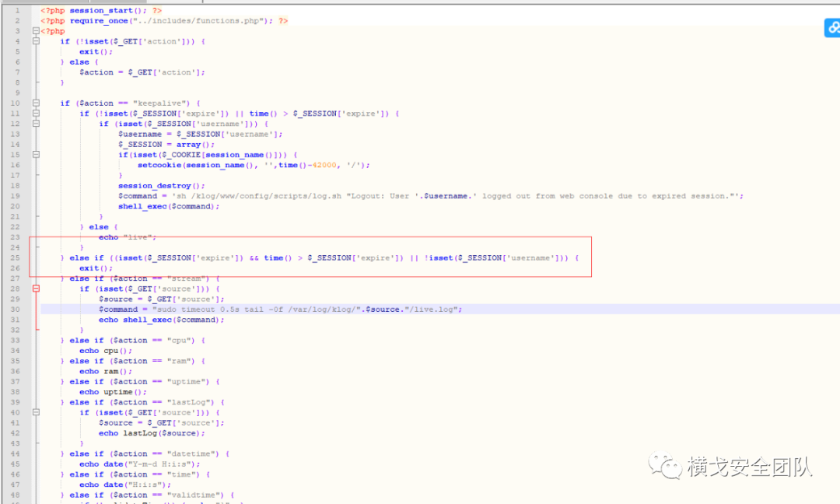The width and height of the screenshot is (840, 504).
Task: Click the sudo timeout tail command line
Action: [280, 309]
